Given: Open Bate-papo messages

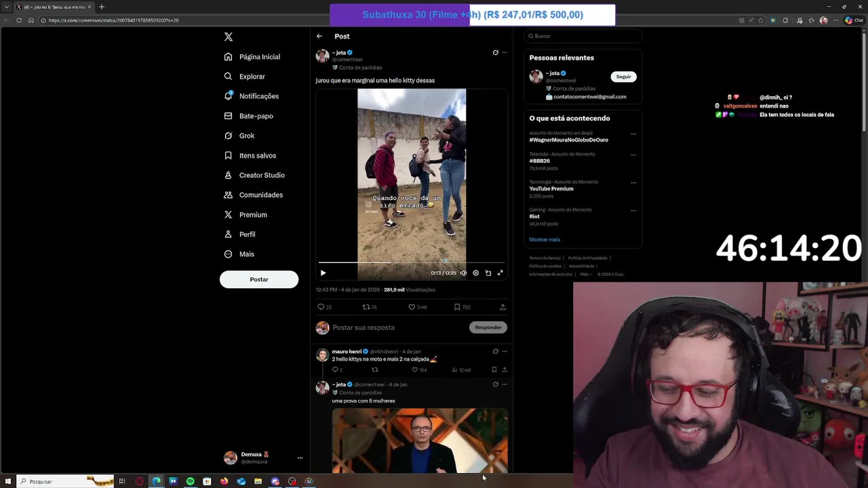Looking at the screenshot, I should pos(249,116).
